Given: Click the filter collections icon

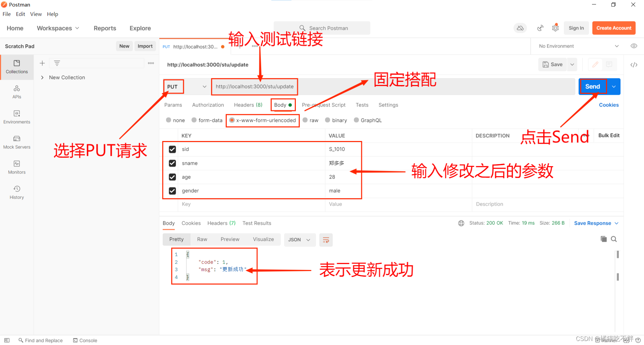Looking at the screenshot, I should coord(57,63).
